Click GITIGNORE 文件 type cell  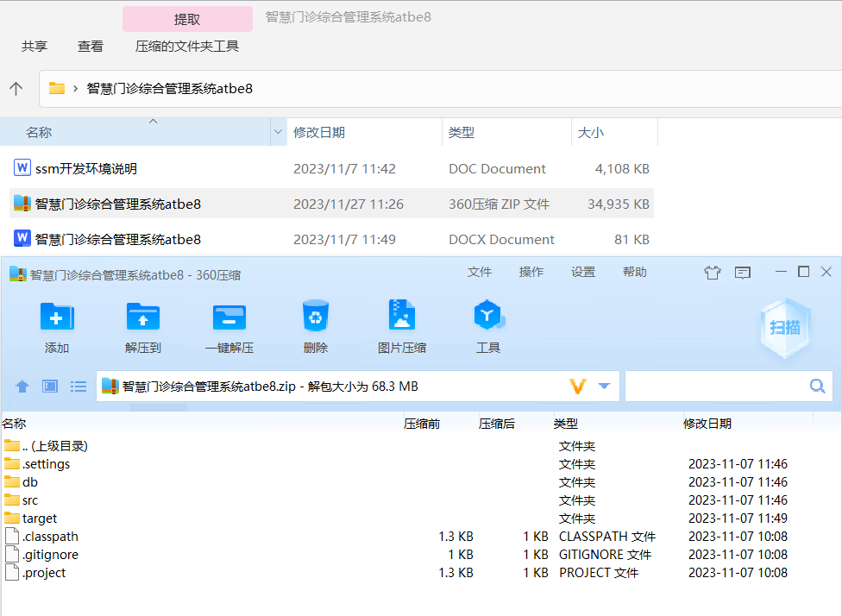coord(605,555)
